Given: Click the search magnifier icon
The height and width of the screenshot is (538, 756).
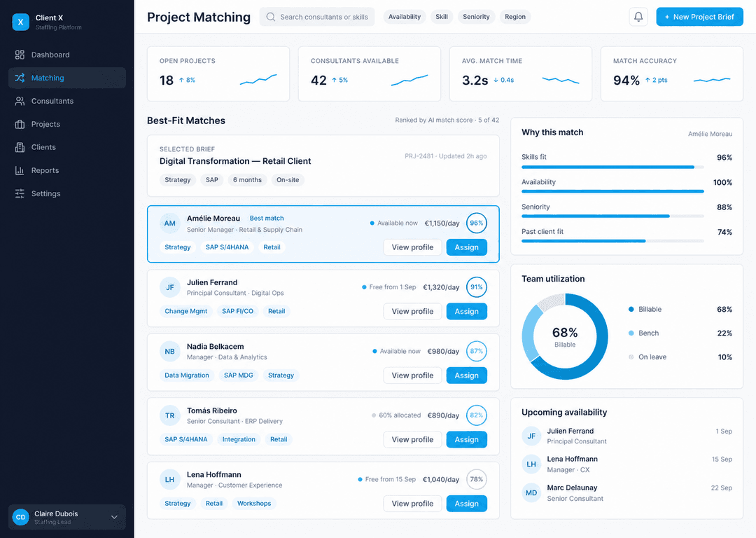Looking at the screenshot, I should pyautogui.click(x=271, y=17).
